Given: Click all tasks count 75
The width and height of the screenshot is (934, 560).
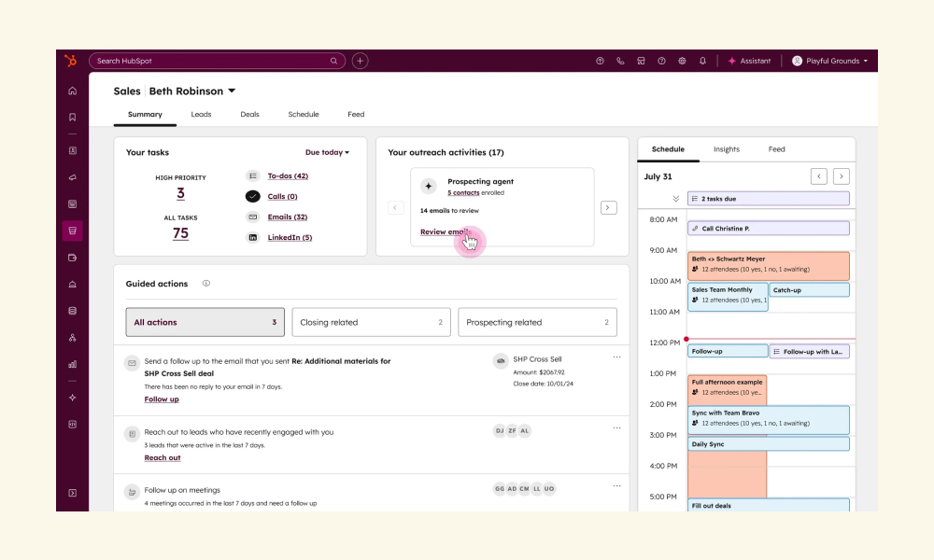Looking at the screenshot, I should pos(180,233).
